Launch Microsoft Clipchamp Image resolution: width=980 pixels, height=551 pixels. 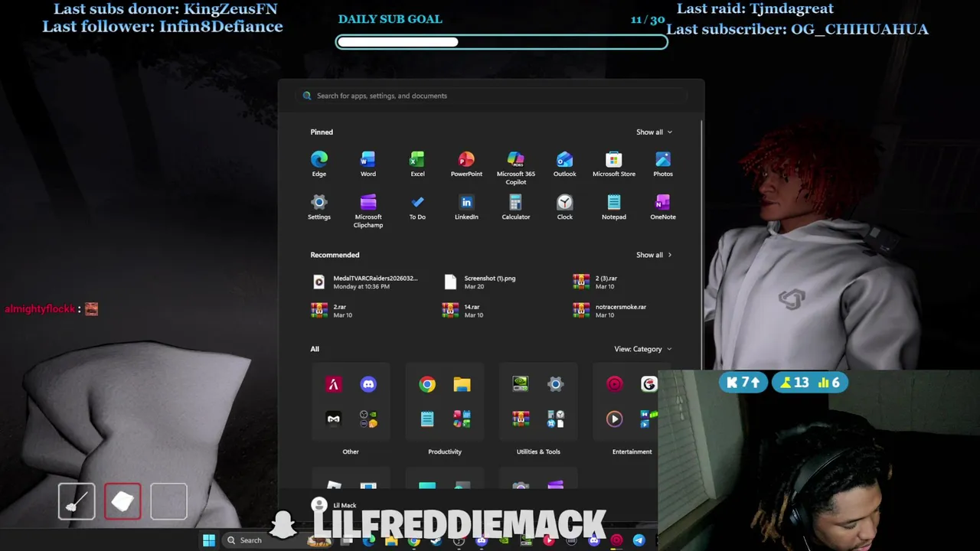pyautogui.click(x=368, y=210)
